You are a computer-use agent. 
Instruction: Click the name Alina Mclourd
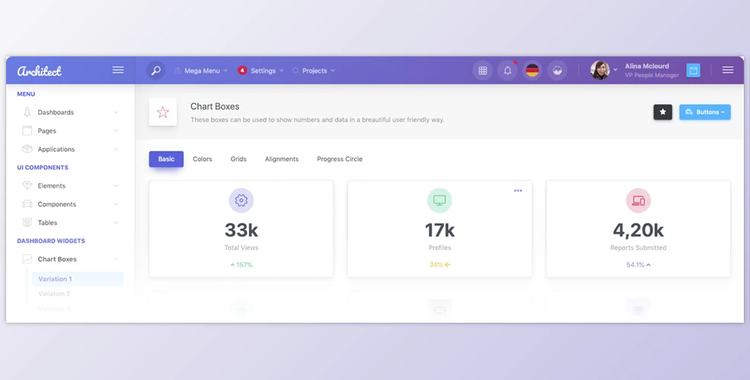647,66
